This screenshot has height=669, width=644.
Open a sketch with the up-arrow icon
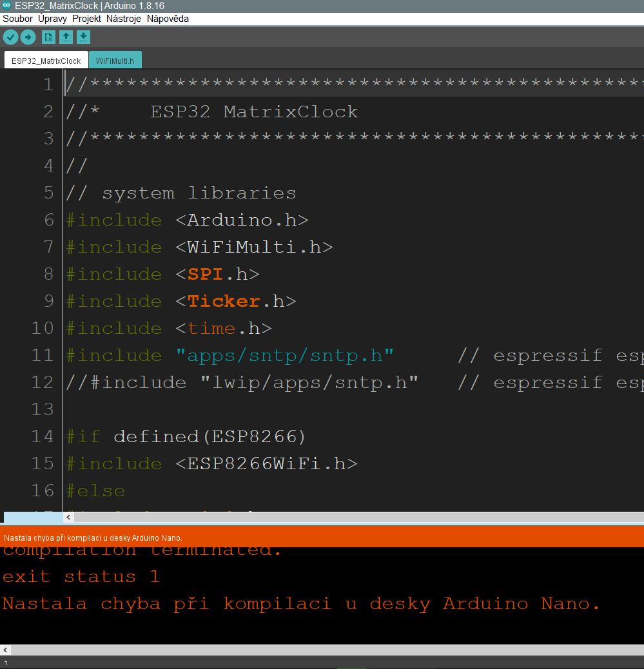coord(66,37)
